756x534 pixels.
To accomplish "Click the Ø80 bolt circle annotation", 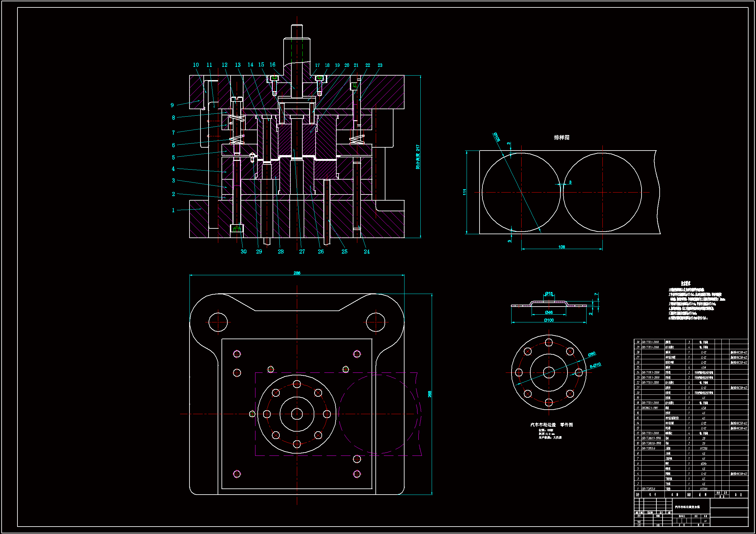I will click(592, 354).
